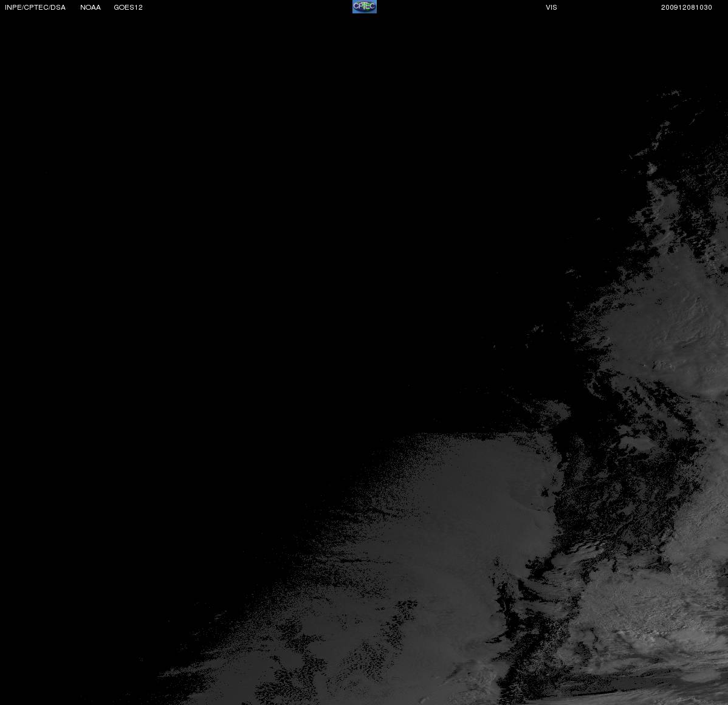The width and height of the screenshot is (728, 705).
Task: Select the VIS channel label
Action: click(552, 7)
